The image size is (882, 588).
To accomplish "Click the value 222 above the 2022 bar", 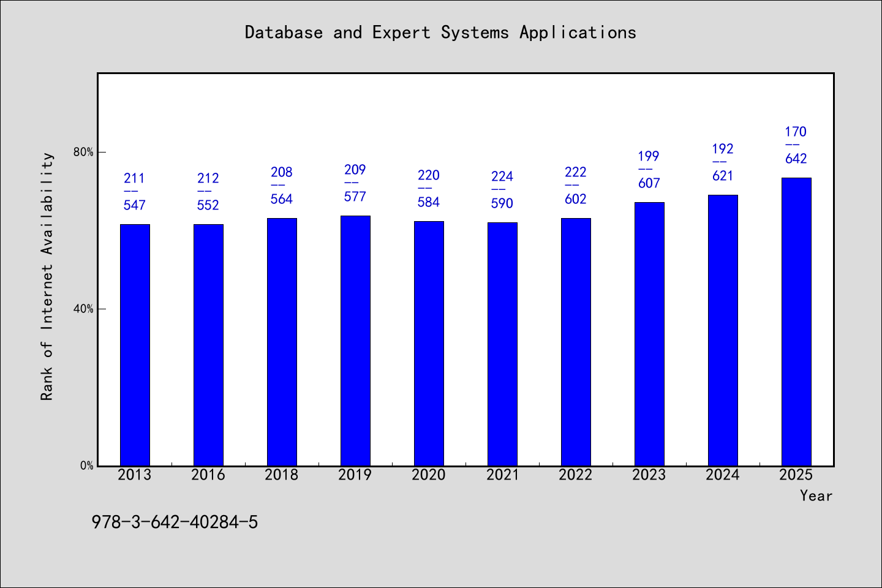I will click(576, 172).
